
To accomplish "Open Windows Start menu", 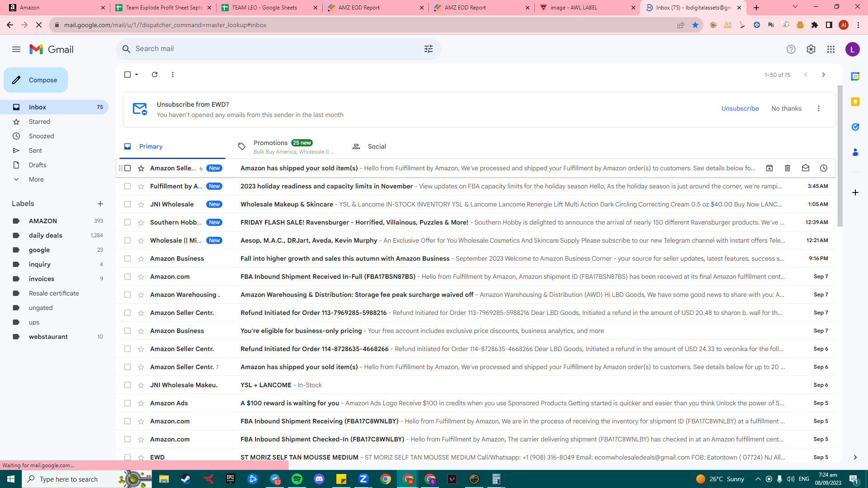I will click(11, 479).
